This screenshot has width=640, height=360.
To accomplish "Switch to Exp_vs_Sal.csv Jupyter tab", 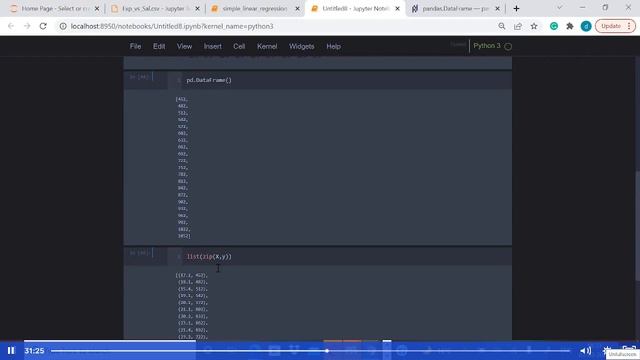I will point(155,8).
